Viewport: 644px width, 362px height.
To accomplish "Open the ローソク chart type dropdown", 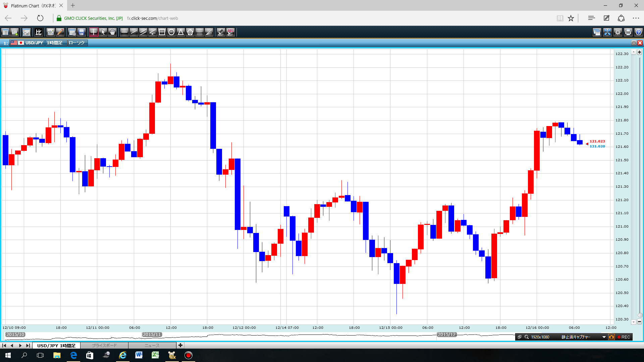I will [x=77, y=43].
